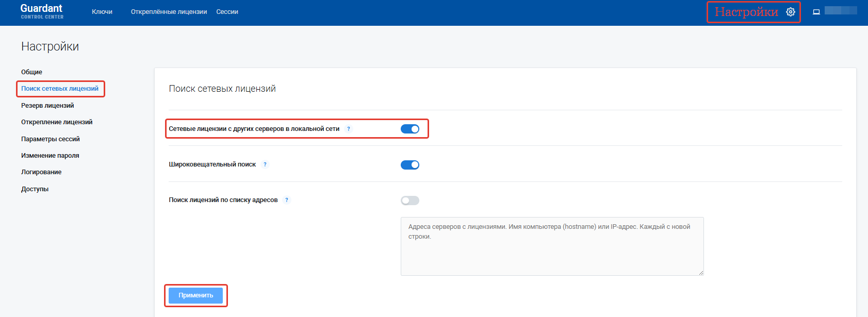
Task: Enable Поиск лицензий по списку адресов toggle
Action: point(410,201)
